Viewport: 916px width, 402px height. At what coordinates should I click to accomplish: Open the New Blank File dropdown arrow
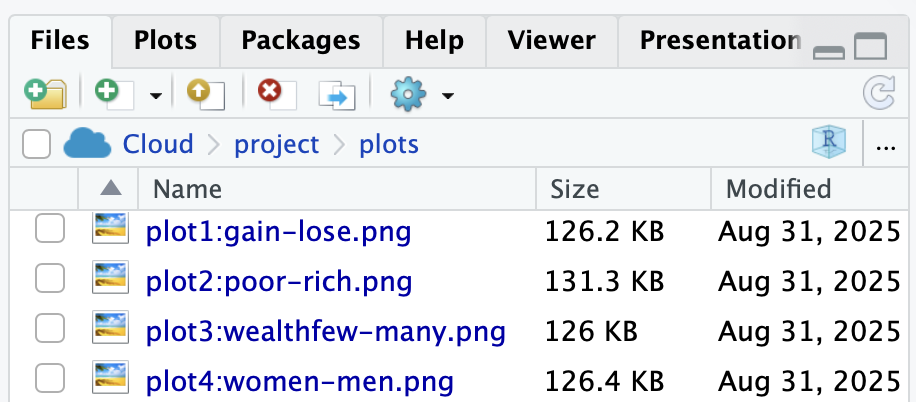tap(155, 95)
